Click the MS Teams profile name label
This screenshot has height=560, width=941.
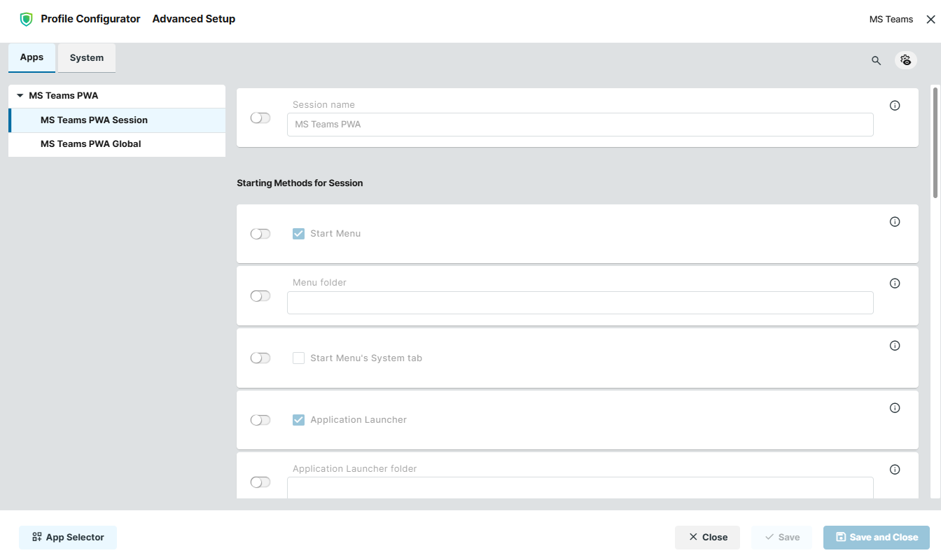coord(891,20)
